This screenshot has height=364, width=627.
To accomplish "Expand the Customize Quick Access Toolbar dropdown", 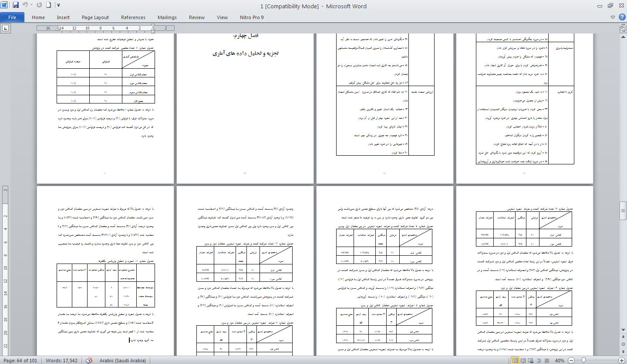I will (x=58, y=6).
